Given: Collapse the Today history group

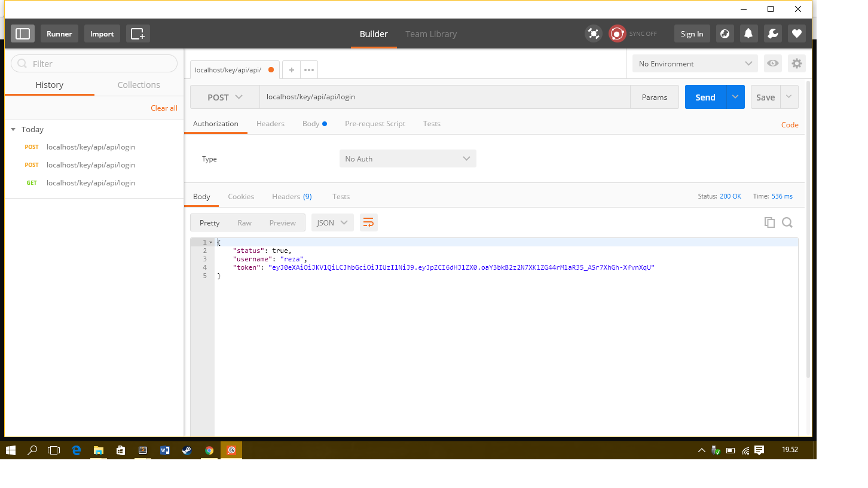Looking at the screenshot, I should point(14,129).
